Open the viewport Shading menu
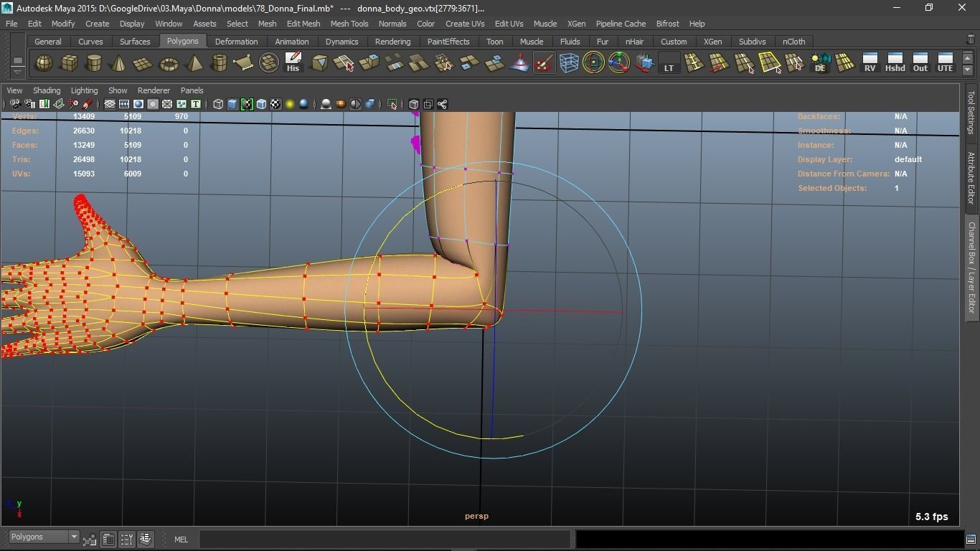 (47, 90)
